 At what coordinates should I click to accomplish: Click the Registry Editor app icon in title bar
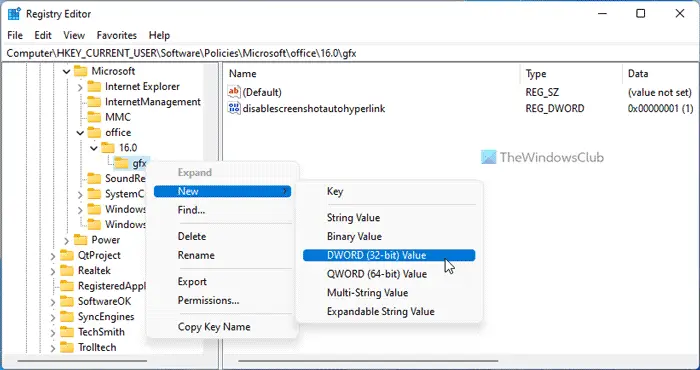[14, 14]
